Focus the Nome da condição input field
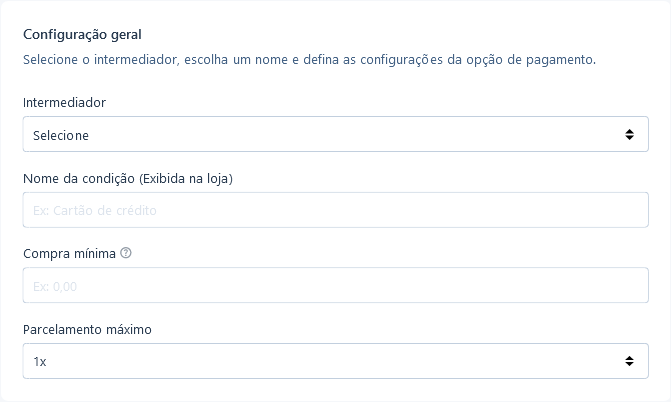Screen dimensions: 671x402 point(336,210)
